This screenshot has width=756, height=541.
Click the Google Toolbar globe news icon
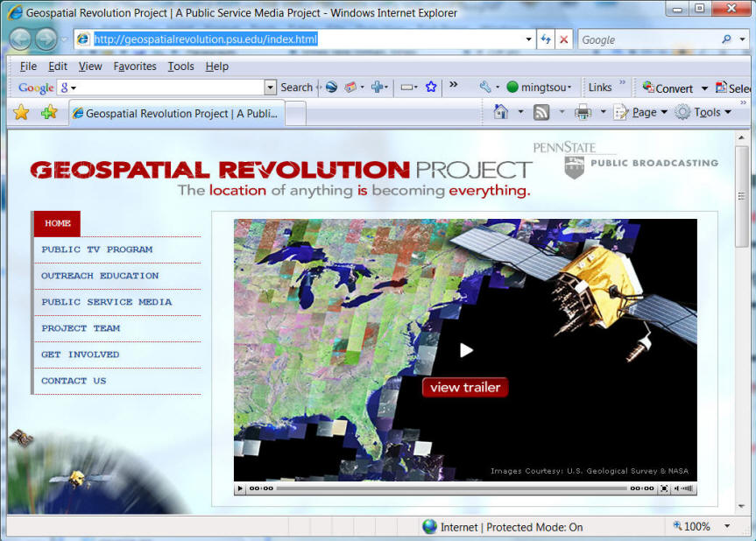point(331,88)
